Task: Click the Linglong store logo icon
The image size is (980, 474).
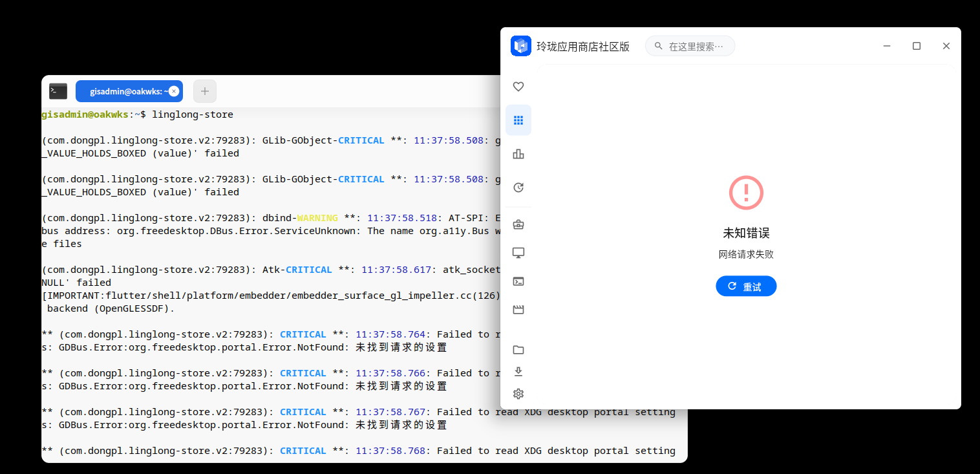Action: pyautogui.click(x=521, y=46)
